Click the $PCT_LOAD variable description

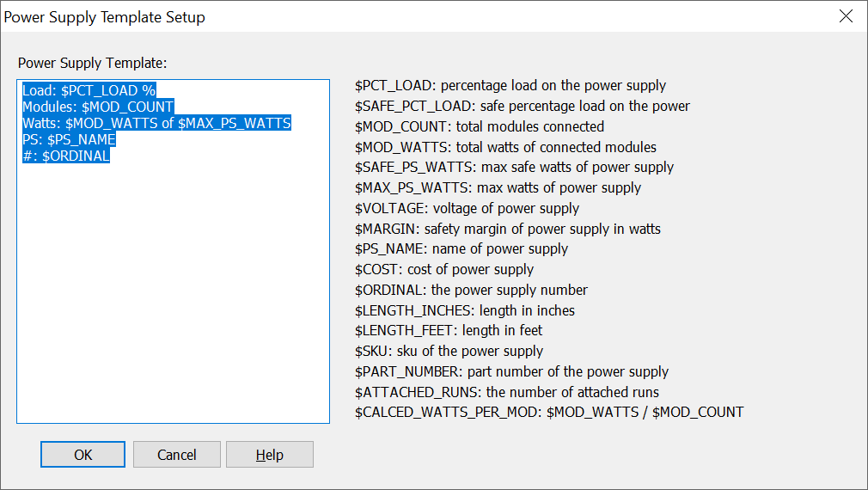(x=510, y=85)
